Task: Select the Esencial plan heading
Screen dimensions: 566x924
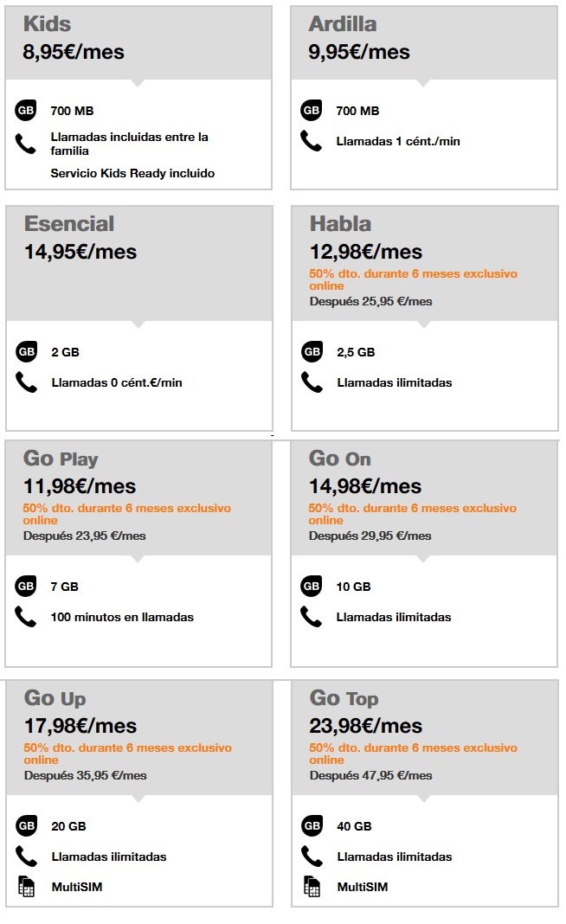Action: [x=69, y=223]
